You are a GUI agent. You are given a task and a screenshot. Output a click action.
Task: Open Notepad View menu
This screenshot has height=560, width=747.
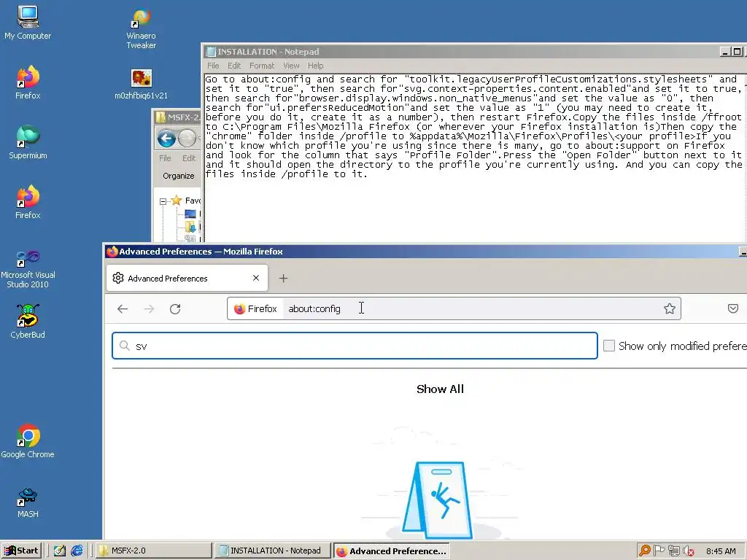tap(291, 66)
